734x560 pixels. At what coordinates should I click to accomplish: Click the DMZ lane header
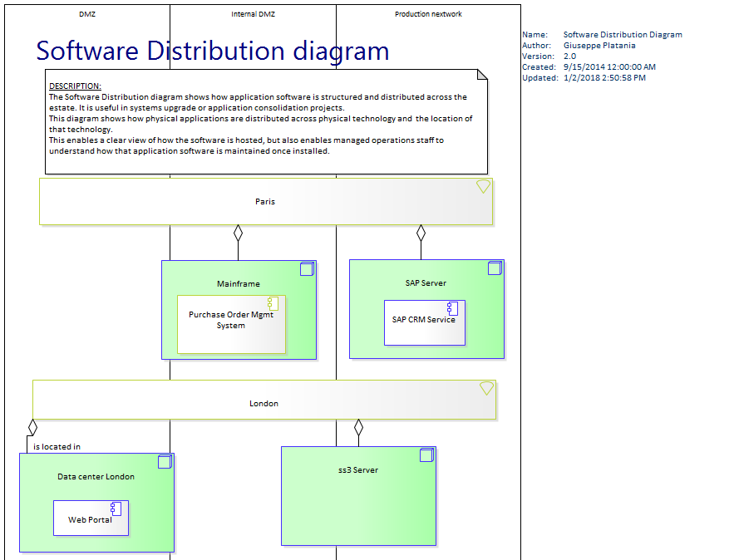click(86, 13)
